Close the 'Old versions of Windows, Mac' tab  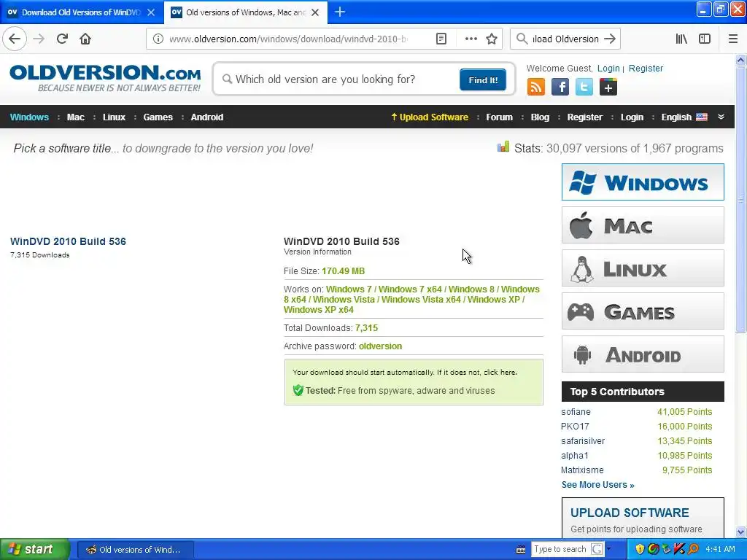tap(315, 12)
